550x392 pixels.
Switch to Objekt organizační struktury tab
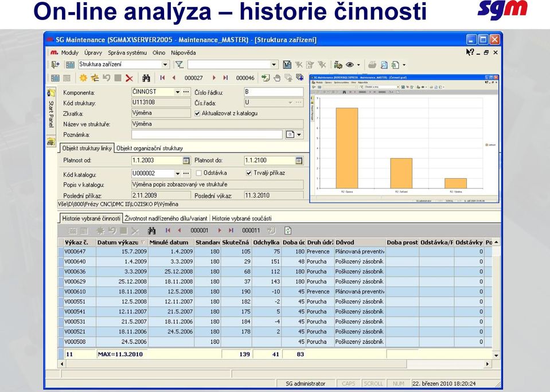tap(150, 148)
